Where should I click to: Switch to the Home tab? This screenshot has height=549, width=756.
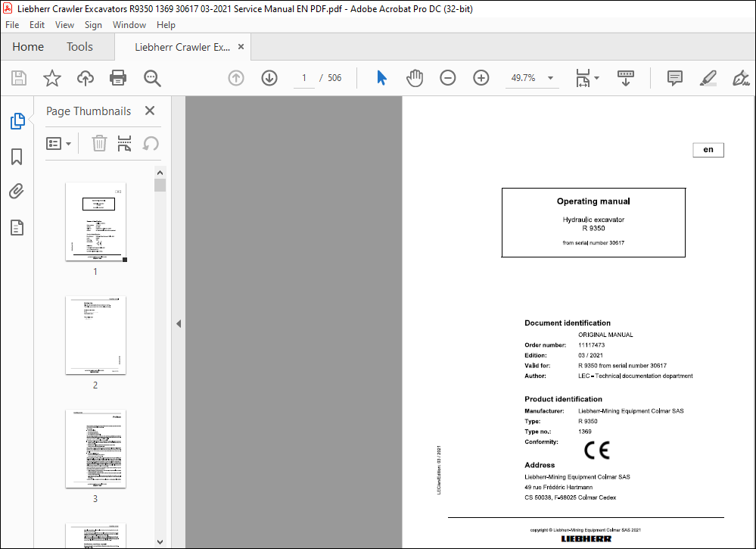(28, 47)
